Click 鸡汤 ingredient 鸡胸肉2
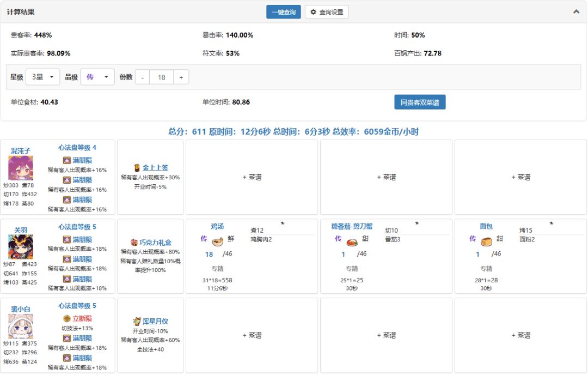Screen dimensions: 588x375 click(x=261, y=239)
